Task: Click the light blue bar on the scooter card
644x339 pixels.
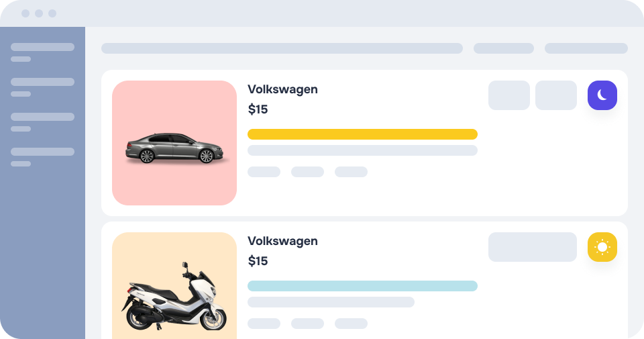Action: tap(362, 286)
